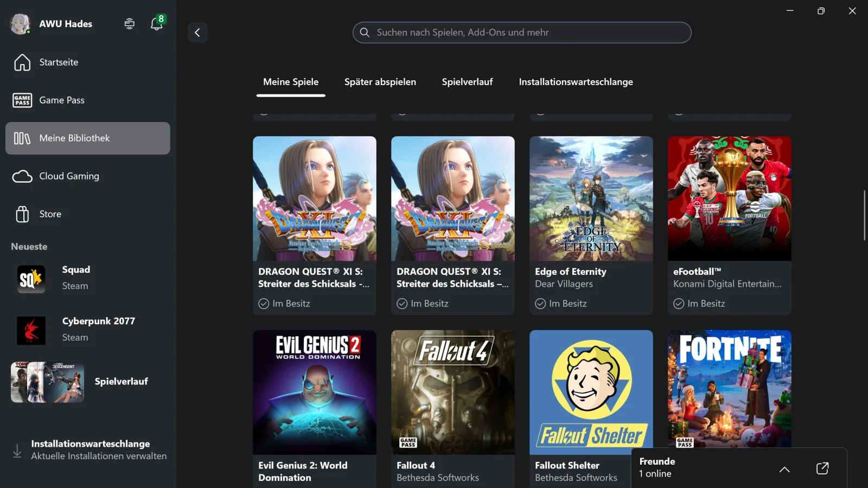The width and height of the screenshot is (868, 488).
Task: Open the Fallout 4 cover art
Action: [x=453, y=393]
